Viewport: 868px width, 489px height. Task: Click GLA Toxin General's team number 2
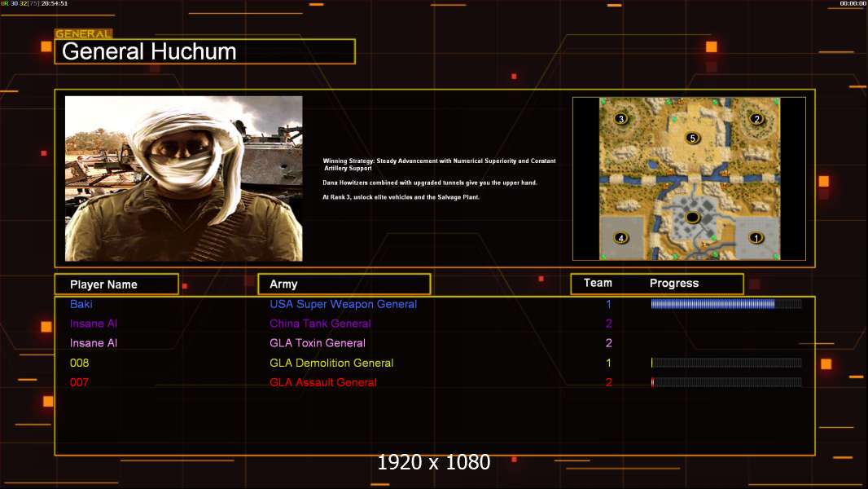pyautogui.click(x=609, y=343)
